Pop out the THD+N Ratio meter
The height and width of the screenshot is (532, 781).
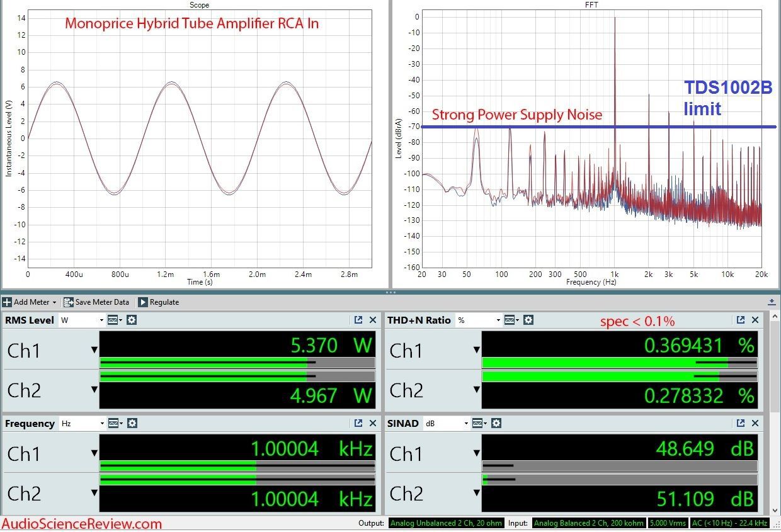(741, 320)
